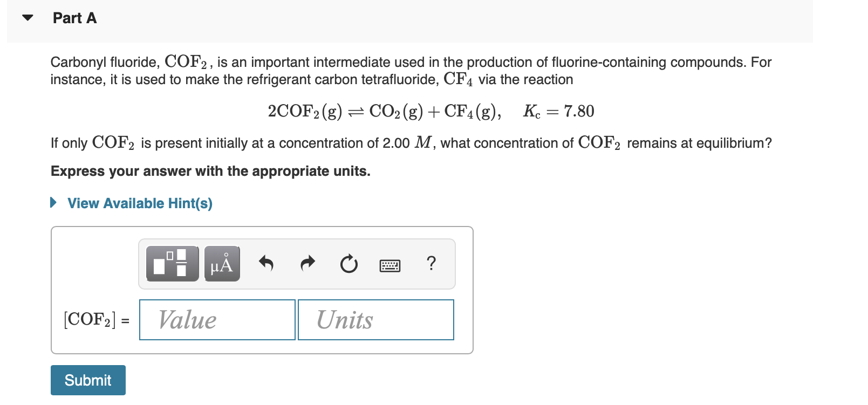Open the on-screen keyboard shortcuts icon
Viewport: 868px width, 405px height.
click(x=391, y=265)
